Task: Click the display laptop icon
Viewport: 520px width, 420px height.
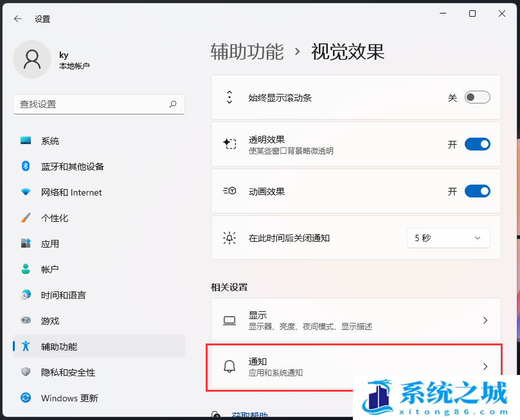Action: [229, 320]
